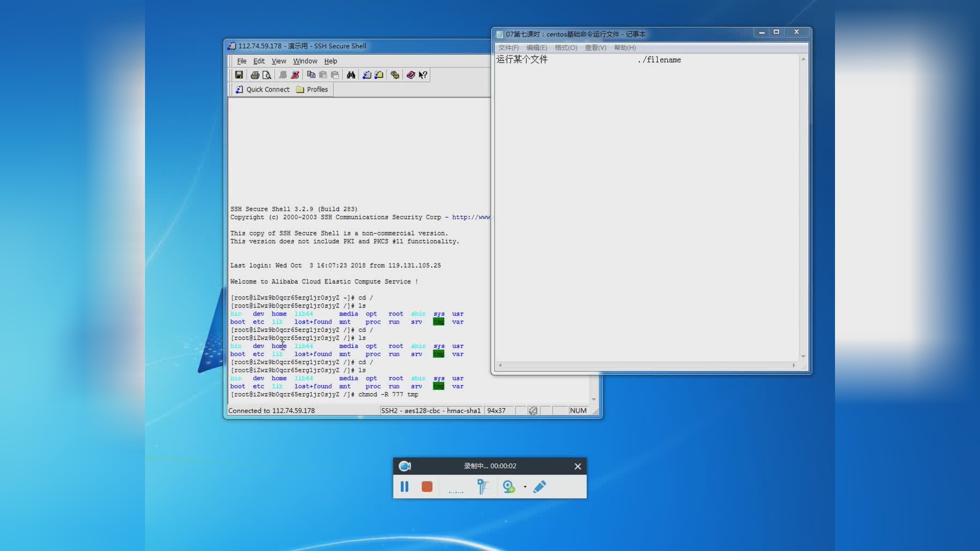
Task: Click the recorder camera logo icon
Action: click(x=405, y=466)
